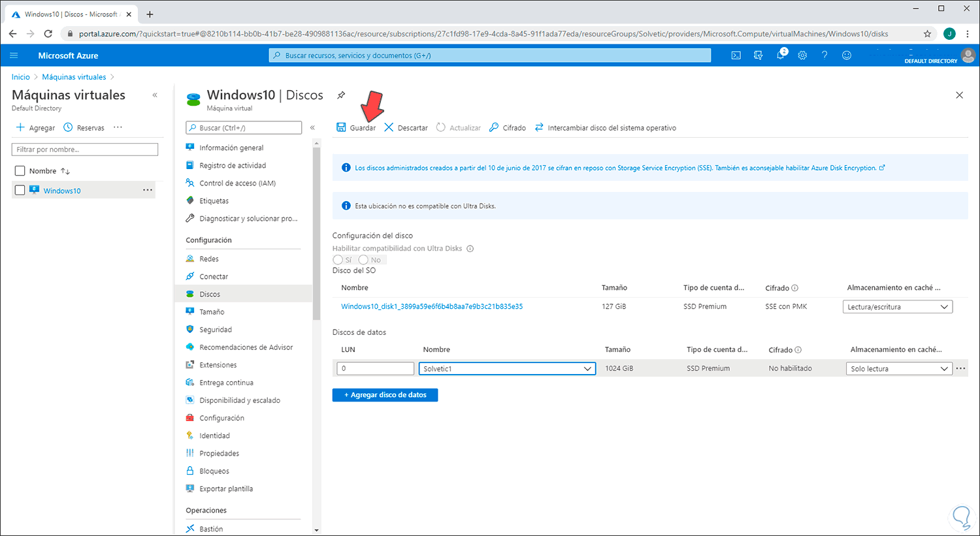The width and height of the screenshot is (980, 536).
Task: Click the Buscar (Ctrl+/) menu search box
Action: pos(244,128)
